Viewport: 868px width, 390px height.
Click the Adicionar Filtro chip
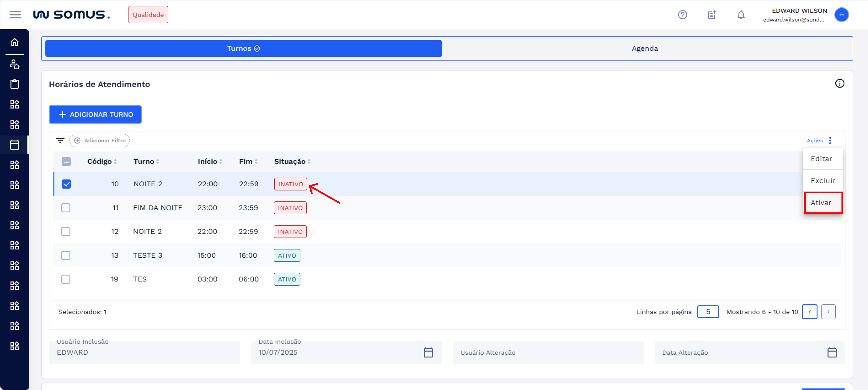(x=100, y=140)
